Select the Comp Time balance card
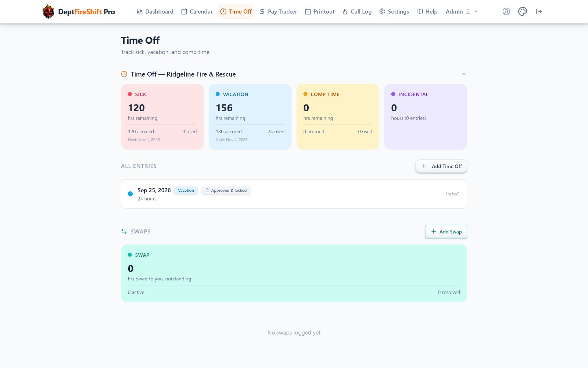The width and height of the screenshot is (588, 368). [338, 117]
